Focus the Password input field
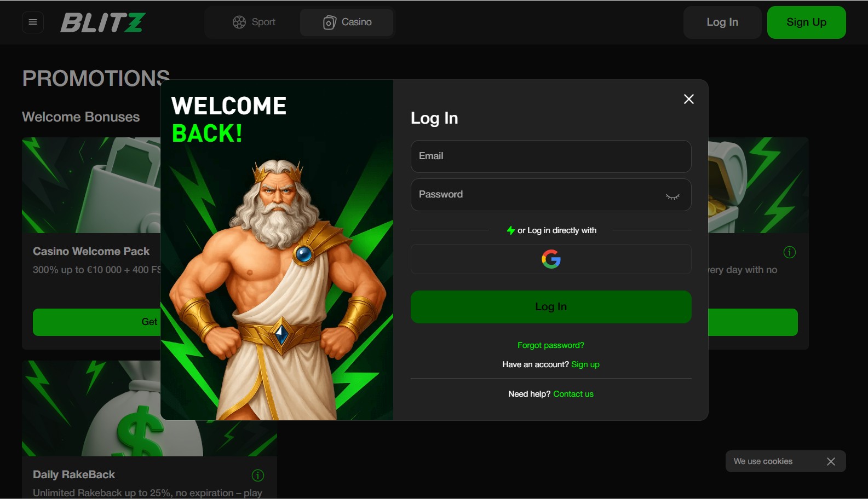This screenshot has height=499, width=868. click(x=551, y=195)
